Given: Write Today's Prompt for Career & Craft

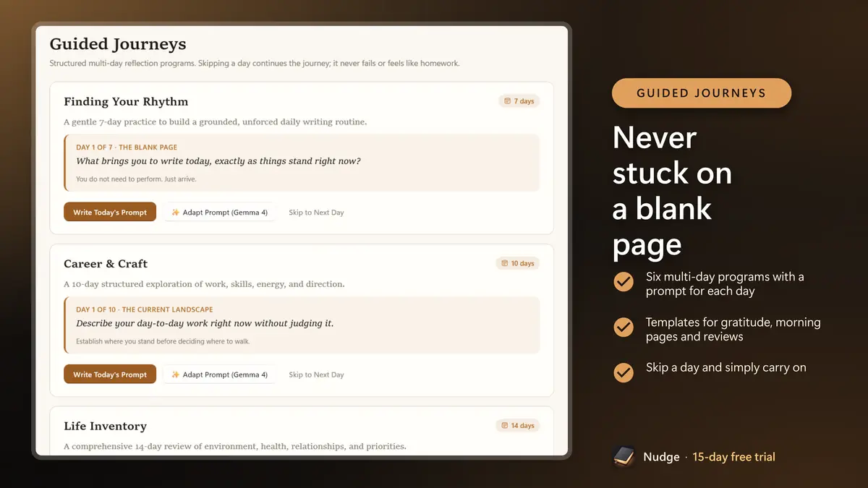Looking at the screenshot, I should pos(110,374).
